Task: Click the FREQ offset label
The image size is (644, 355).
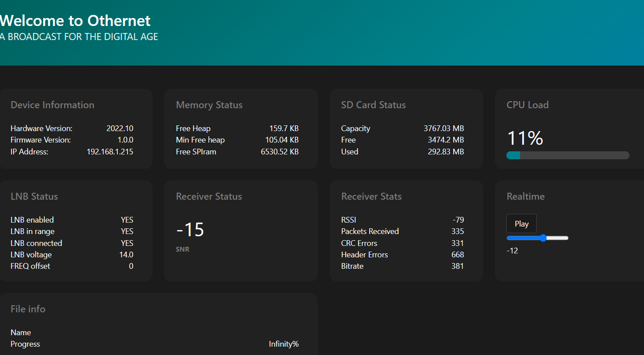Action: click(30, 266)
